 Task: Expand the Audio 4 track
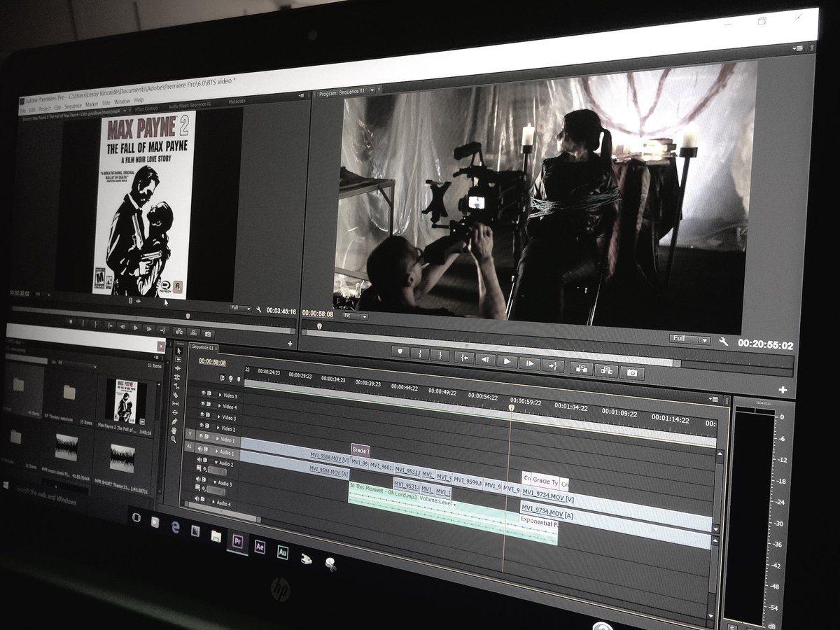[x=213, y=502]
